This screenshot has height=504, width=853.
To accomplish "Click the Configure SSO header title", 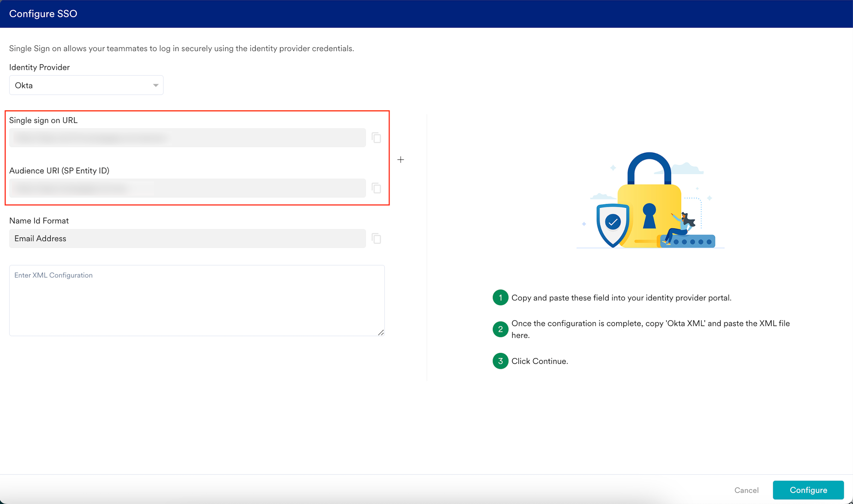I will 43,14.
